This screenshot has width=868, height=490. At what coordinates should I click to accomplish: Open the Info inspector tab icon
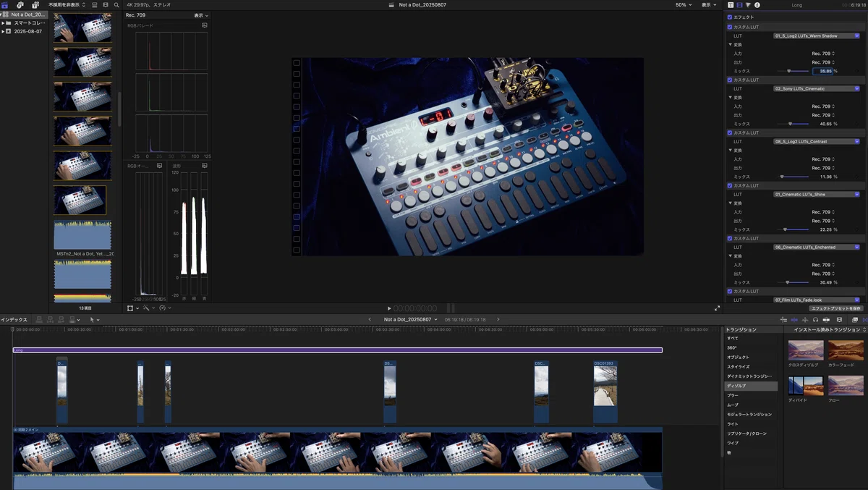click(757, 5)
